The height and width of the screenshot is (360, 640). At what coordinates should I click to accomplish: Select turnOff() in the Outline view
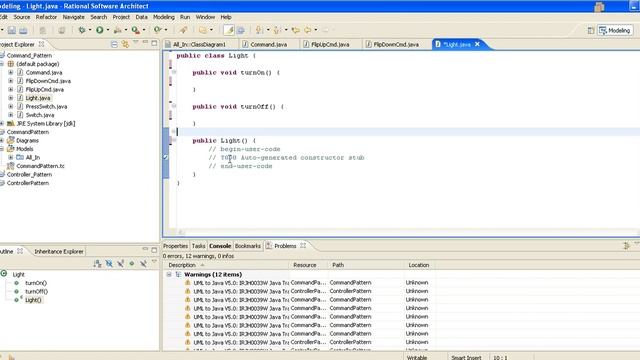pyautogui.click(x=36, y=291)
